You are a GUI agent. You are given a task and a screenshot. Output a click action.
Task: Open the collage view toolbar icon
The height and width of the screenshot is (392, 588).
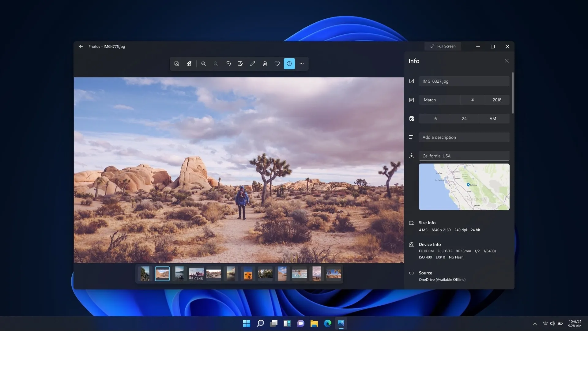point(189,64)
